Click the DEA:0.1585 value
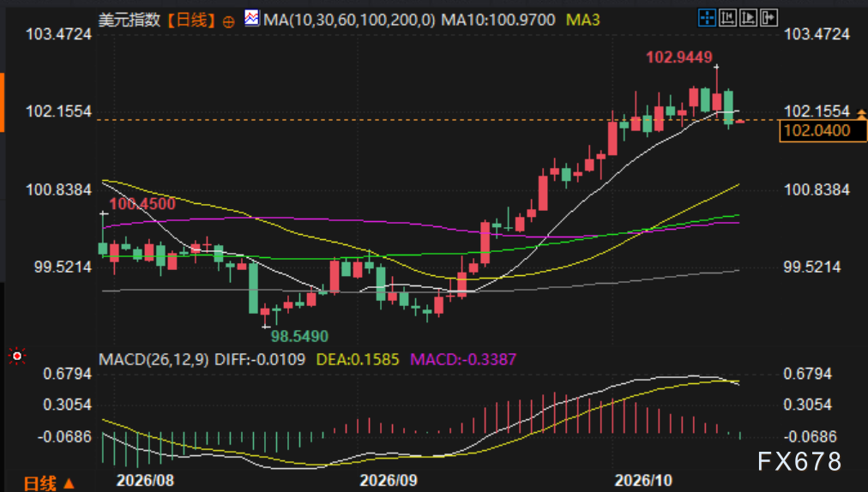 tap(358, 360)
